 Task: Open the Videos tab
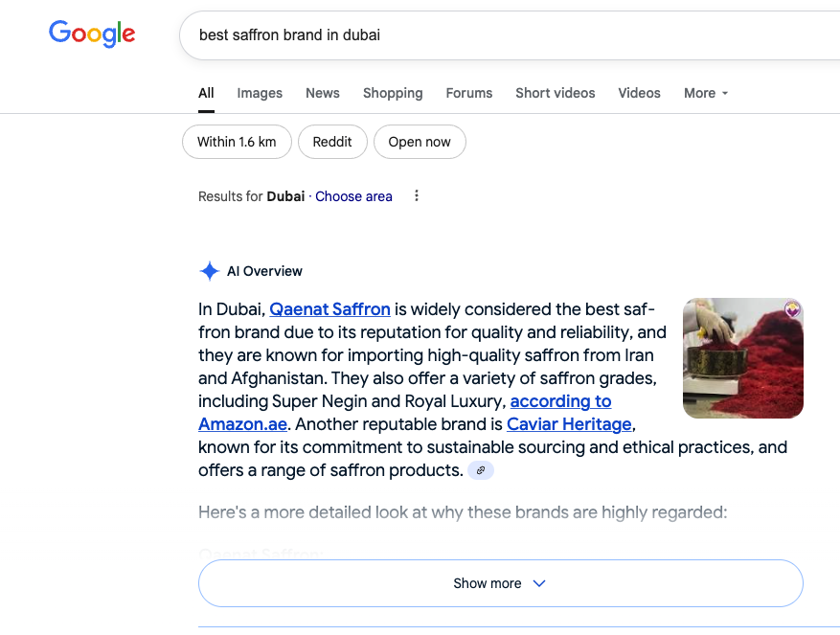click(639, 93)
